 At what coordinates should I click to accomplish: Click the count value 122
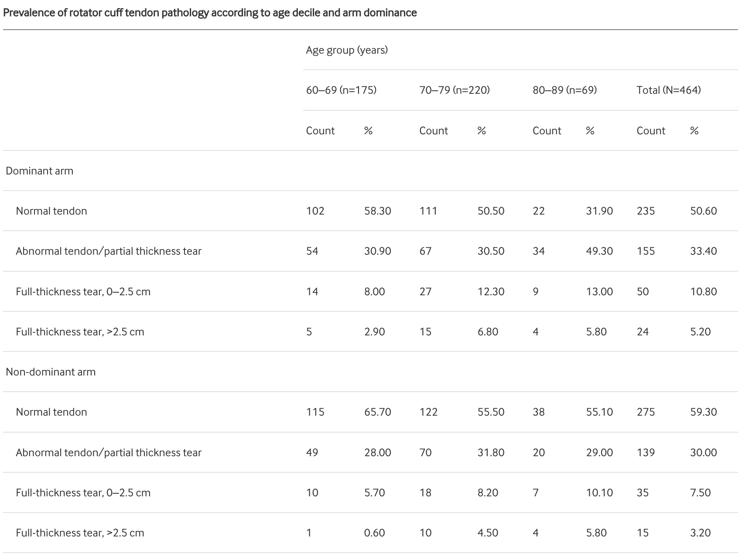pyautogui.click(x=428, y=412)
